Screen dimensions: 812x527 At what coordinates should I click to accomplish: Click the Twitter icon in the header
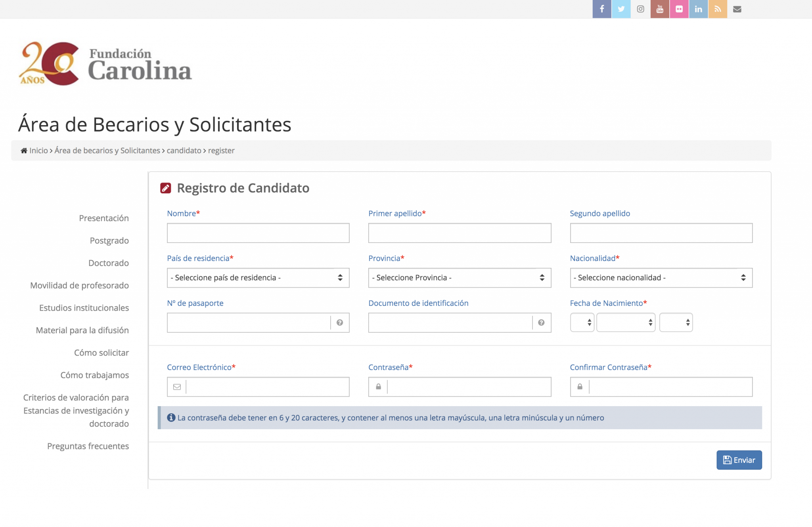tap(621, 9)
